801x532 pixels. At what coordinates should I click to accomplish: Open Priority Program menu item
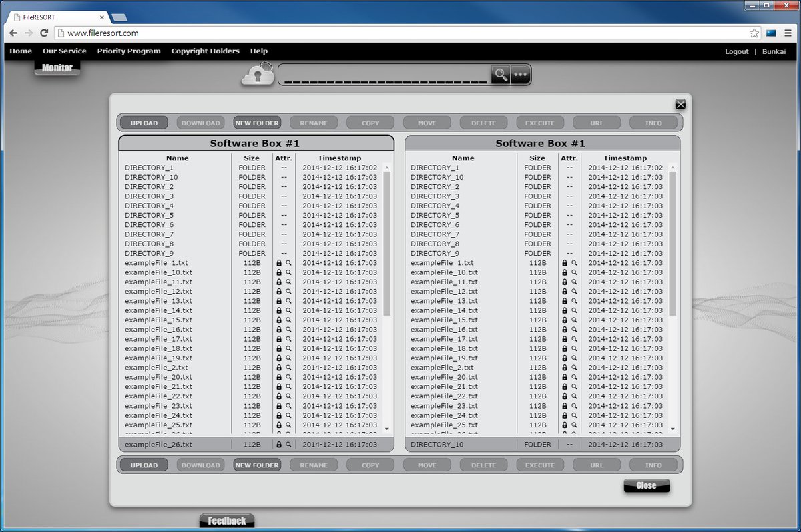click(x=129, y=51)
